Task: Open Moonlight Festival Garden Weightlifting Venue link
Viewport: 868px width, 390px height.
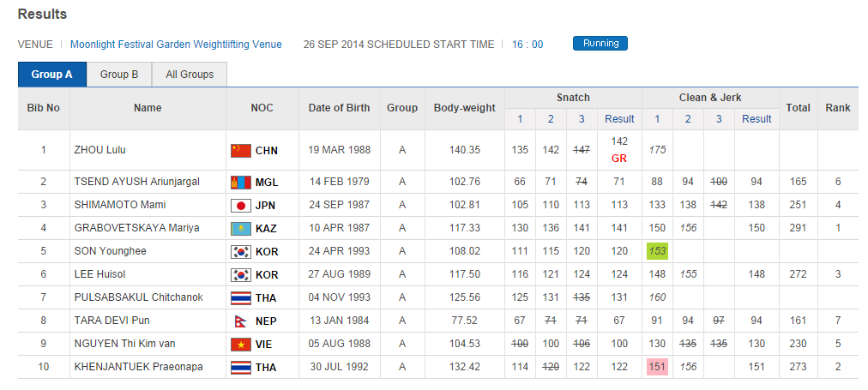Action: coord(176,45)
